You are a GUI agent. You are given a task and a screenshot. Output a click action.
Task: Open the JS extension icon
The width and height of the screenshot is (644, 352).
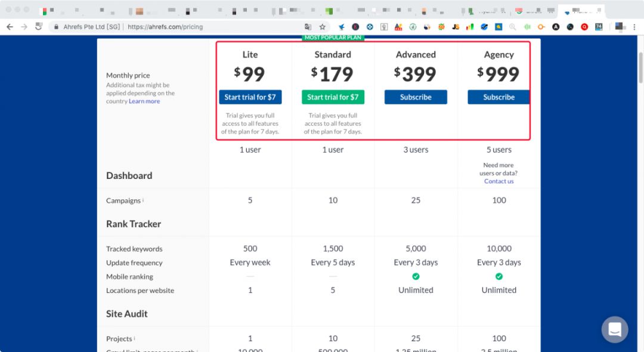click(x=456, y=27)
